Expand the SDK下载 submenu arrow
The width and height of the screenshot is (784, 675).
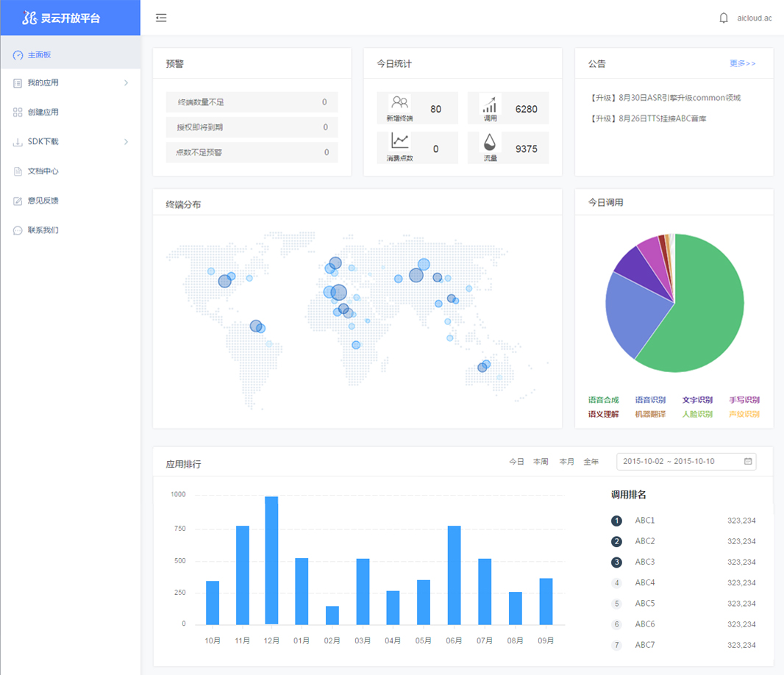(x=126, y=142)
